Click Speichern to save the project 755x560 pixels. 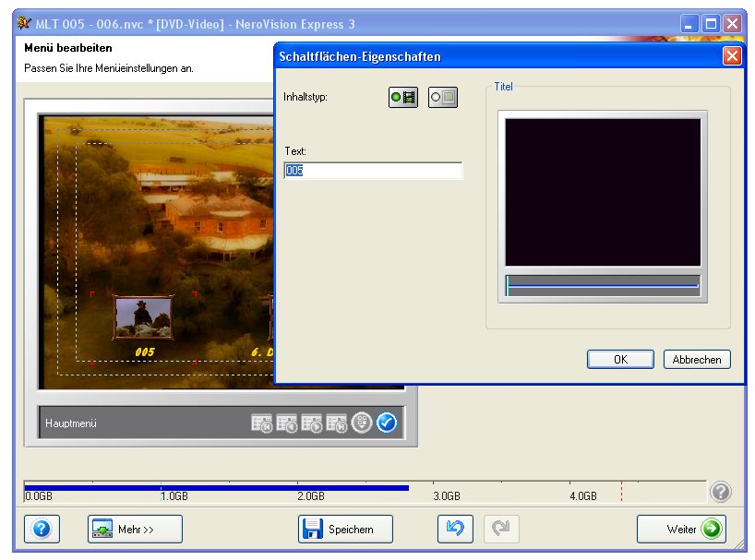coord(345,529)
